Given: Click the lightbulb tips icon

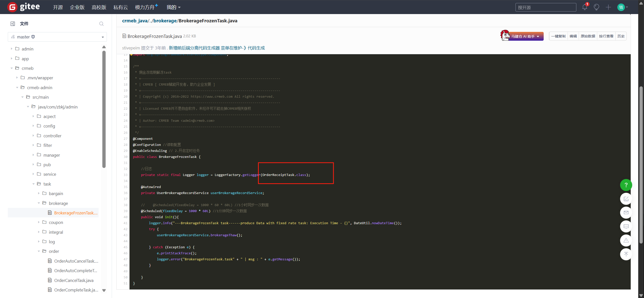Looking at the screenshot, I should click(x=596, y=7).
